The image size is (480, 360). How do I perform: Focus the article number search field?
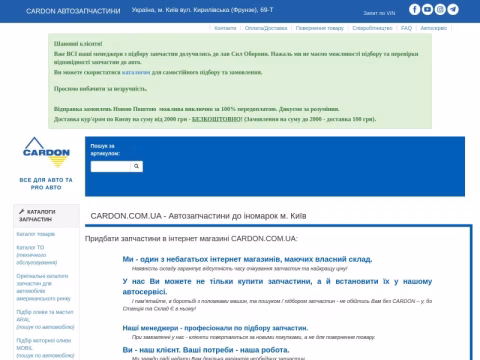pyautogui.click(x=111, y=166)
